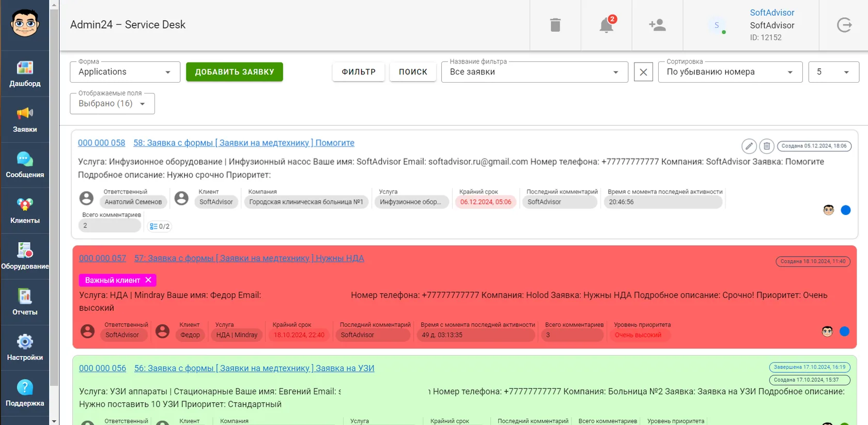Screen dimensions: 868x425
Task: Open Настройки in sidebar
Action: click(25, 348)
